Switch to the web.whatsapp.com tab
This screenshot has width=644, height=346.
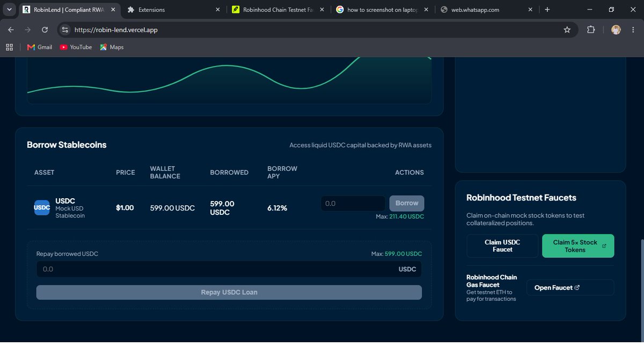(487, 10)
